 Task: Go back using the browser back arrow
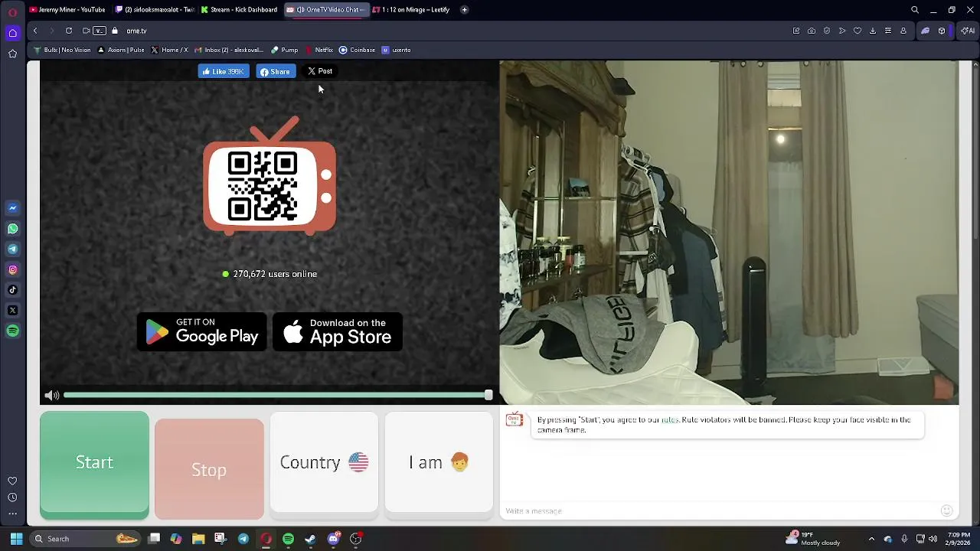[x=35, y=31]
